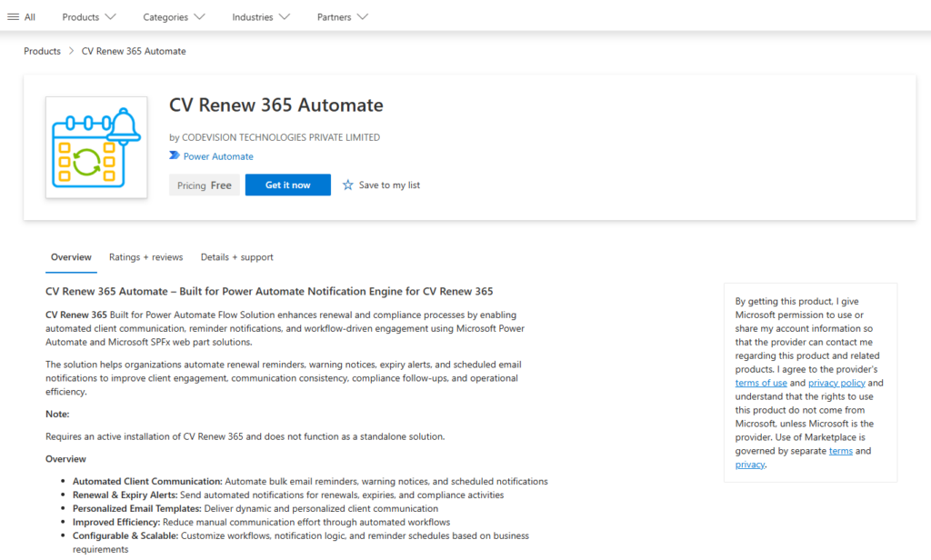
Task: Click the Automated Client Communication bullet
Action: click(310, 481)
